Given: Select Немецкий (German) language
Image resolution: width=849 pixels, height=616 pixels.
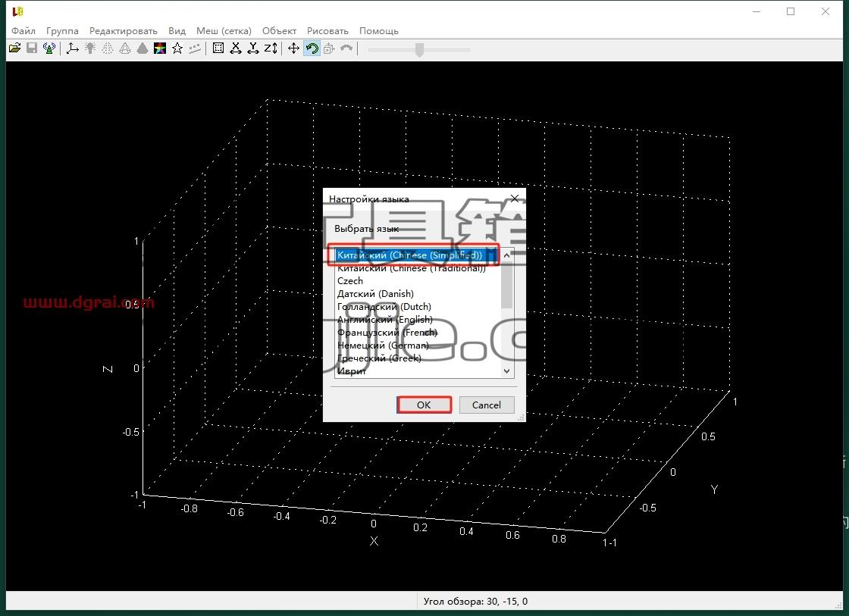Looking at the screenshot, I should [418, 346].
